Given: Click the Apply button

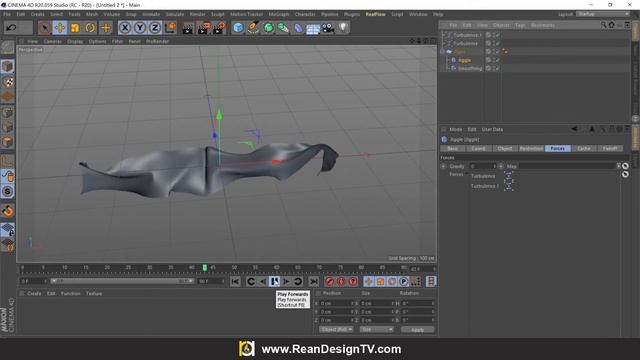Looking at the screenshot, I should tap(417, 330).
